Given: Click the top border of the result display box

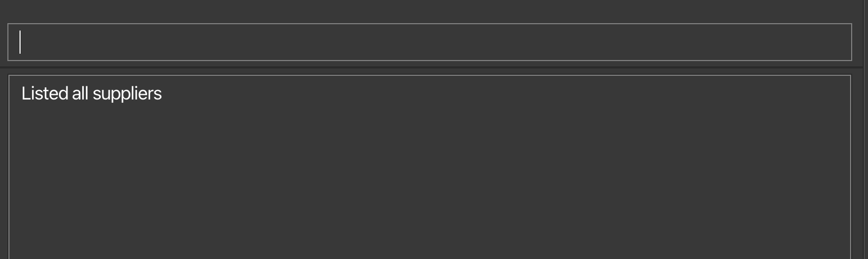Looking at the screenshot, I should pos(429,75).
